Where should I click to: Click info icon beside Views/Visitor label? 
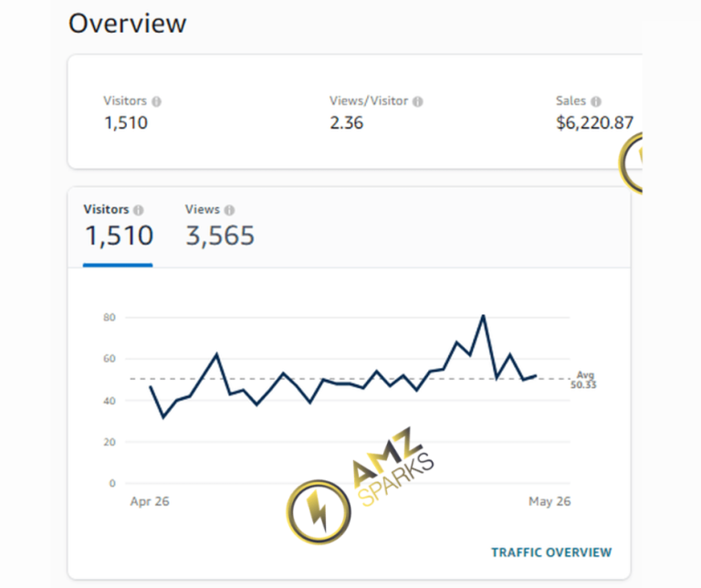click(x=418, y=102)
